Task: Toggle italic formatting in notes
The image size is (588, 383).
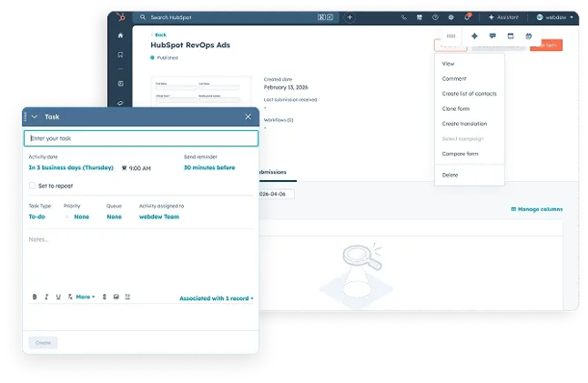Action: (46, 297)
